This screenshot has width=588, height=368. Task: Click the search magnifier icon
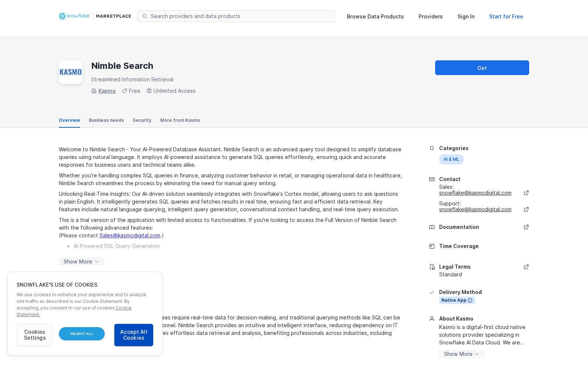145,16
